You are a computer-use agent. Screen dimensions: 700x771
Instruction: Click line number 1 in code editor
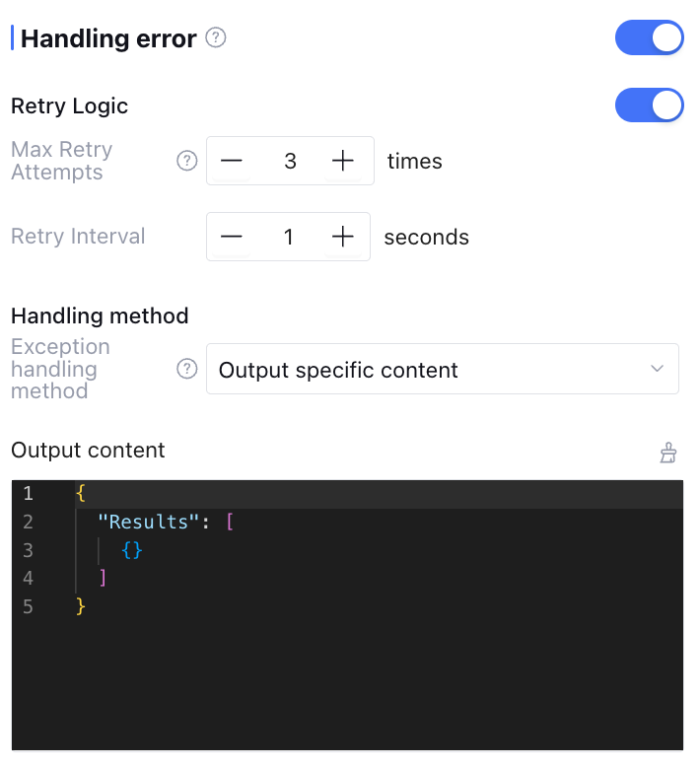[x=28, y=493]
